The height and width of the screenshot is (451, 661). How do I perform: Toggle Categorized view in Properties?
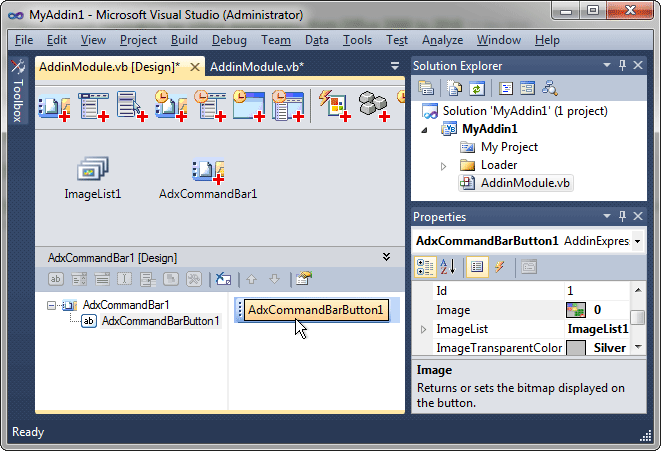click(425, 267)
